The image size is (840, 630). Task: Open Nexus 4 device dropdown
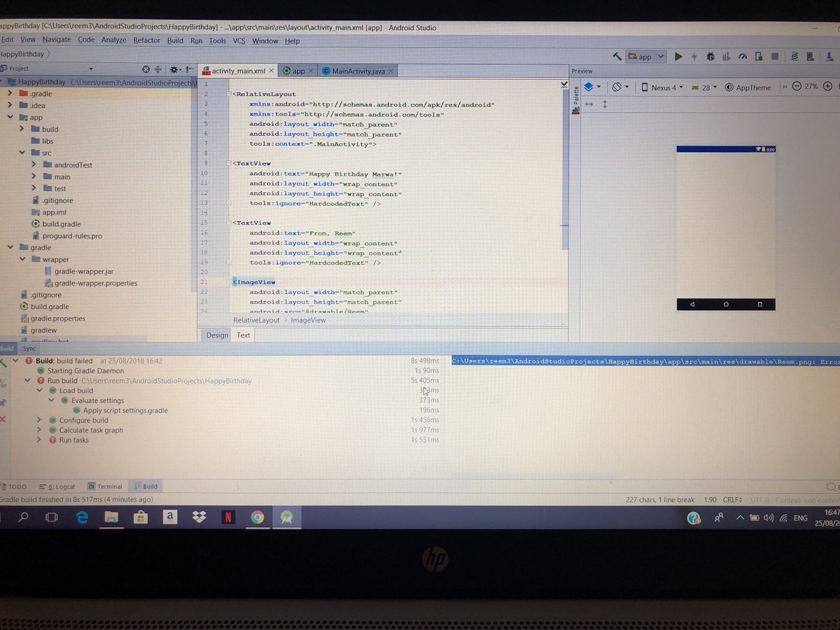(663, 87)
